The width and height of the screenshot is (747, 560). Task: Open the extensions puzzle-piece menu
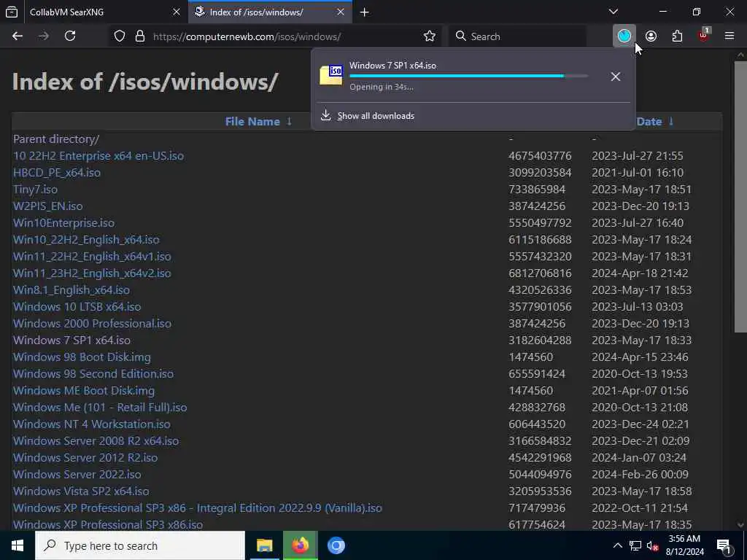[x=677, y=36]
